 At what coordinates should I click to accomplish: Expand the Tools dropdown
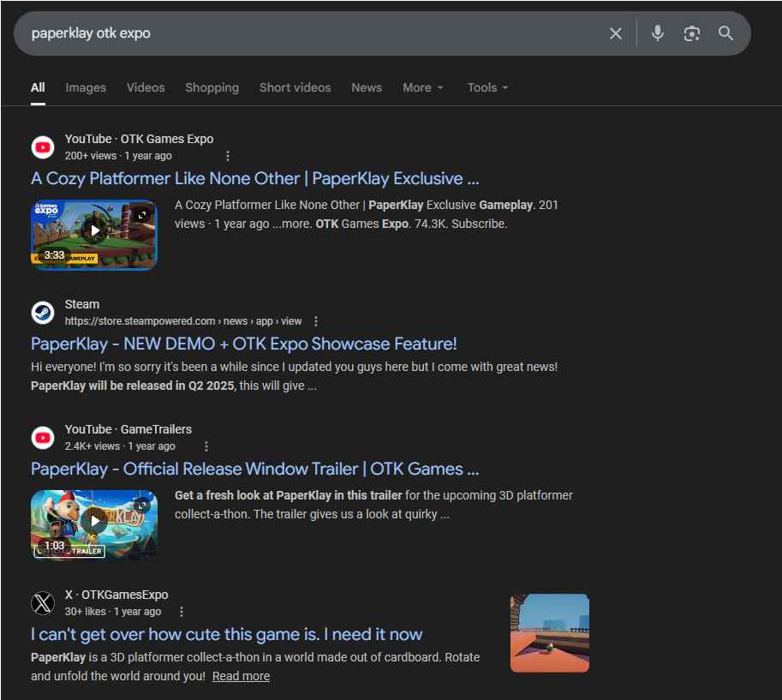(487, 87)
